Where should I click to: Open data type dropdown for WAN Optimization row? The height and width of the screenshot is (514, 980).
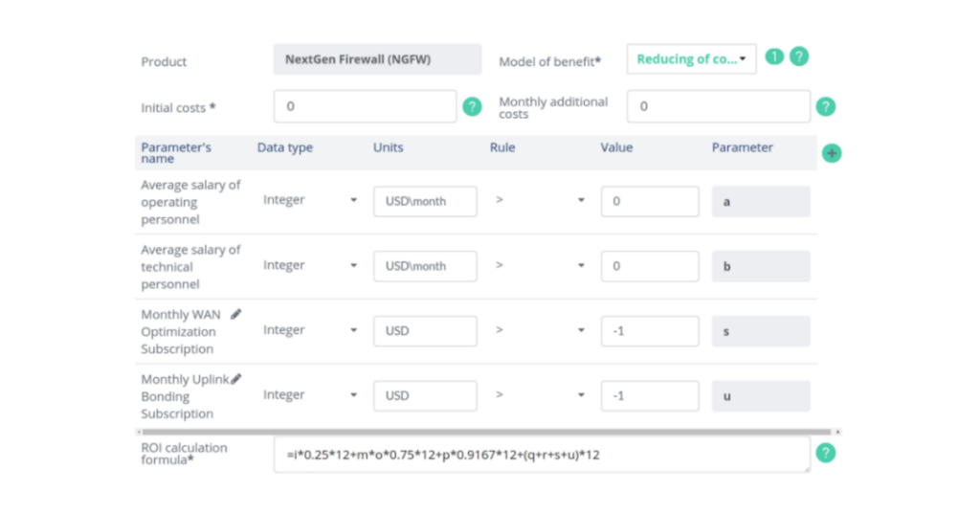click(310, 330)
